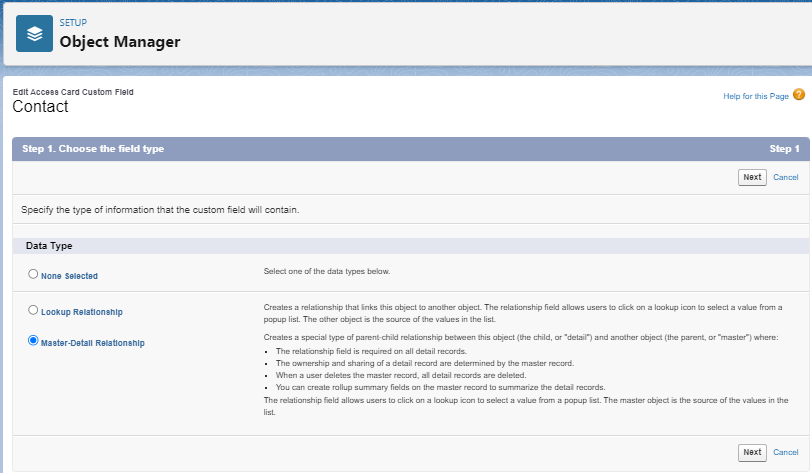Select the None Selected radio button

[x=33, y=274]
